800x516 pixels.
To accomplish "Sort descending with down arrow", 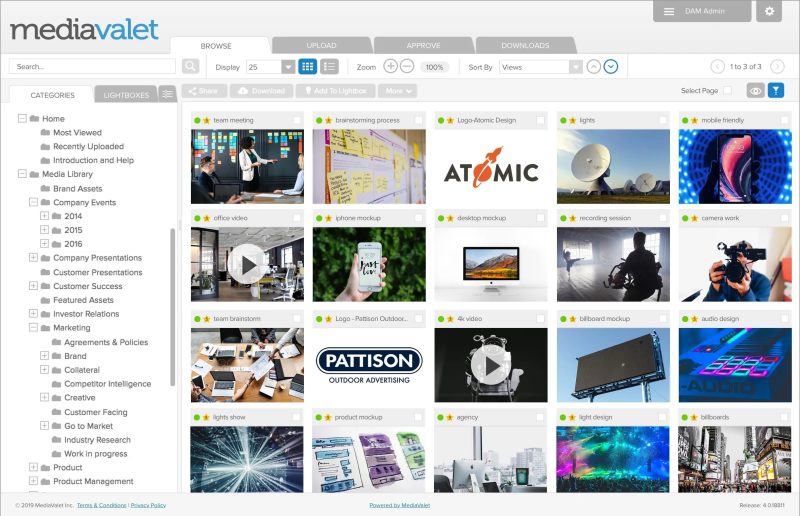I will (611, 67).
